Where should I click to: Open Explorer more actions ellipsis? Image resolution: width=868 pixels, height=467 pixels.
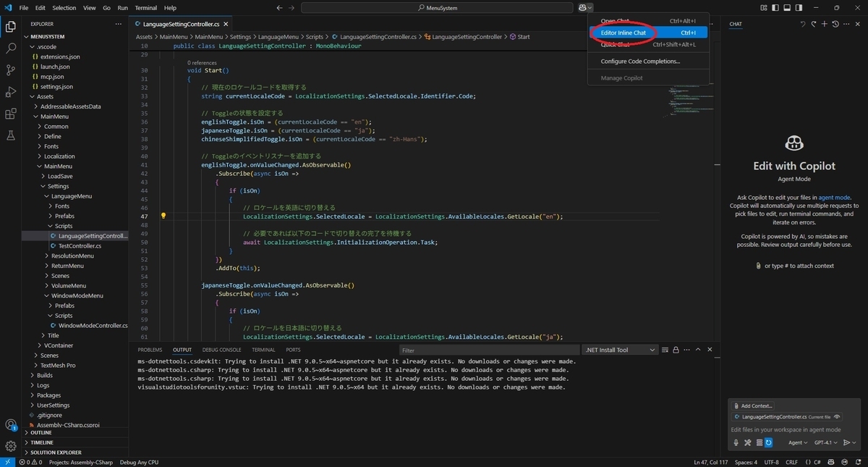(119, 24)
